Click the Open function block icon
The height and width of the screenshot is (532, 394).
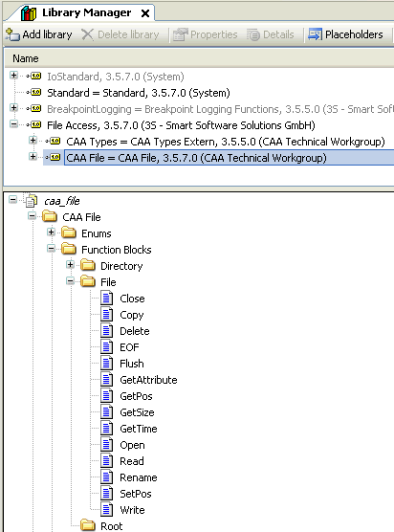(107, 445)
